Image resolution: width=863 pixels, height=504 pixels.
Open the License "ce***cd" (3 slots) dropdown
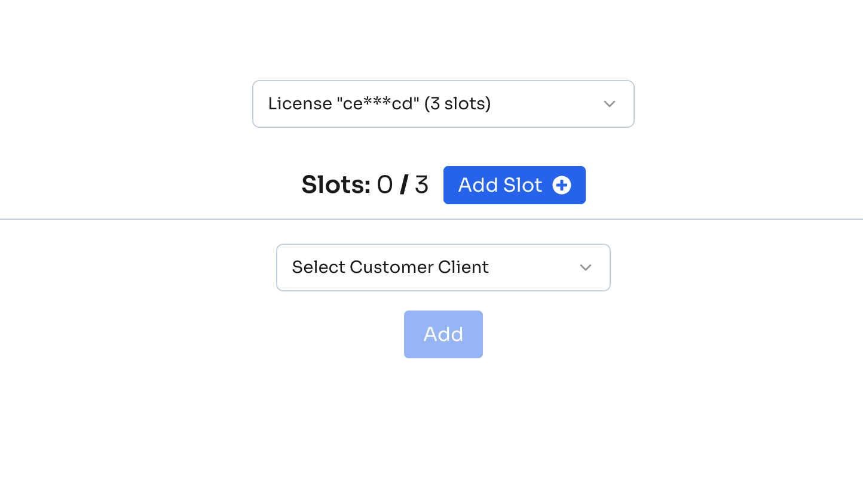[x=443, y=104]
